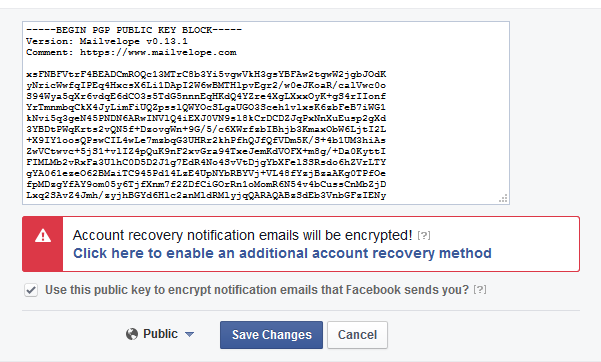This screenshot has height=362, width=601.
Task: Click 'Account recovery notification emails will be encrypted!' text
Action: 242,235
